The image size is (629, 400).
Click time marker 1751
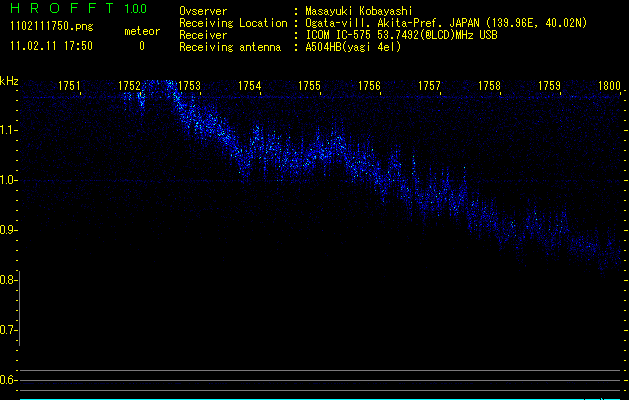[x=69, y=86]
